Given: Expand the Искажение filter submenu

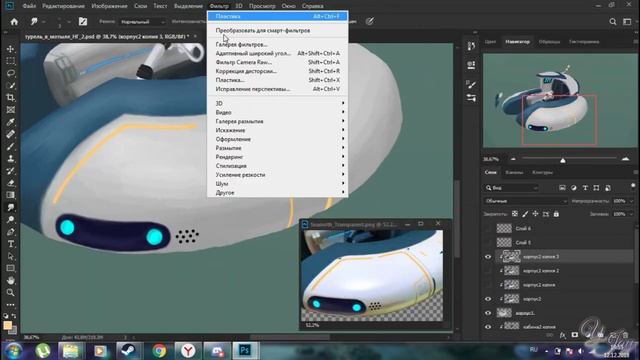Looking at the screenshot, I should click(x=278, y=130).
